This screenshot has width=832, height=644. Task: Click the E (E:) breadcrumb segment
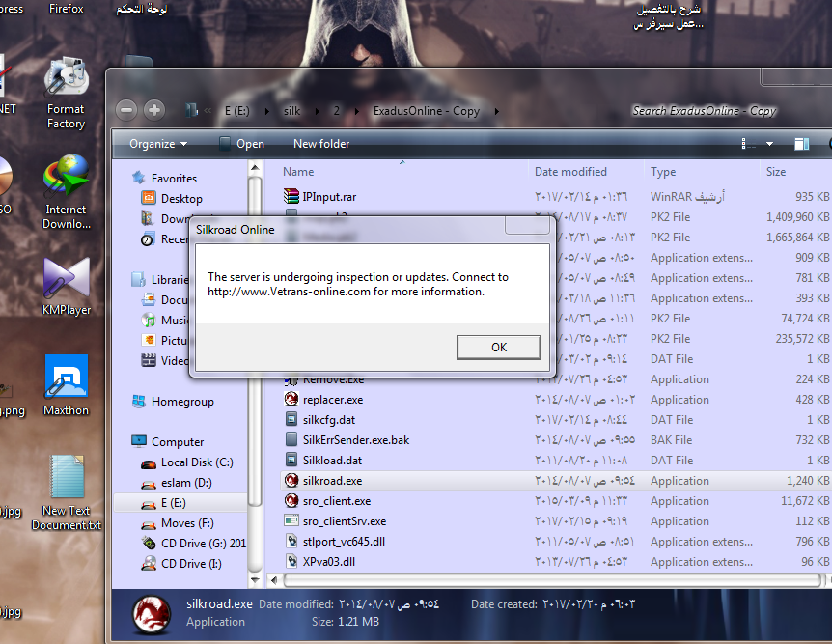236,111
